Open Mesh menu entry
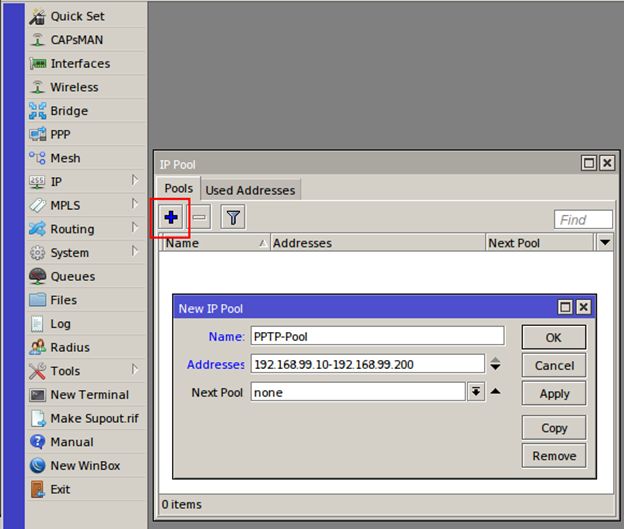Screen dimensions: 624x529 [x=86, y=158]
